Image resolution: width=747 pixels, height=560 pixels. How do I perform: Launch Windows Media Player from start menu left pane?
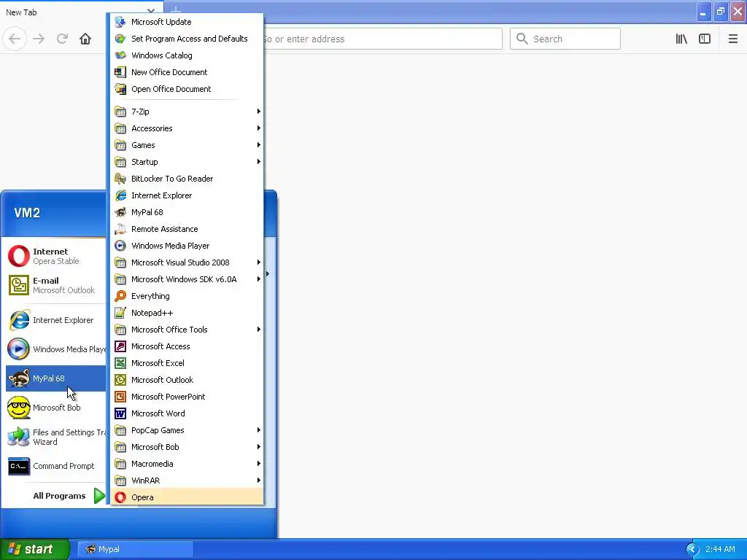click(55, 349)
